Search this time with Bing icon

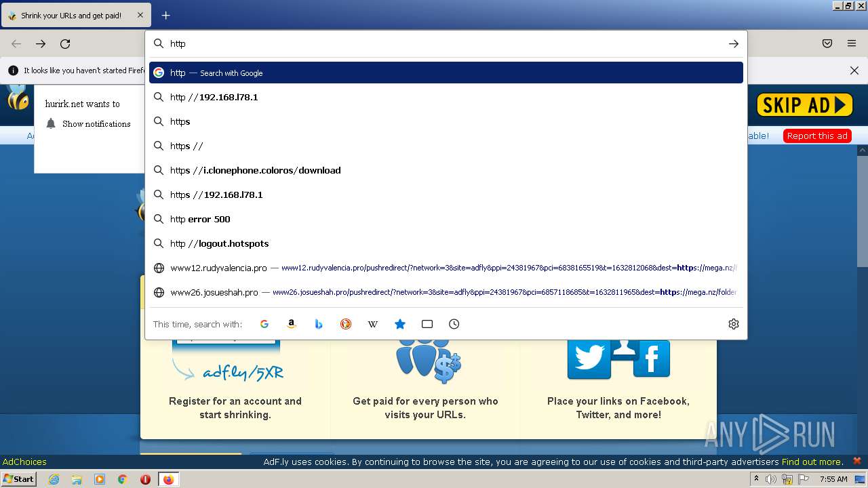tap(319, 324)
